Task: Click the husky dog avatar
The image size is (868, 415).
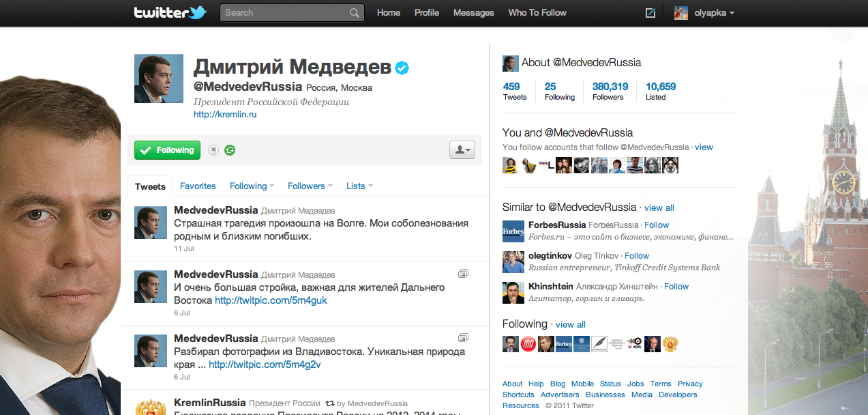Action: (670, 165)
